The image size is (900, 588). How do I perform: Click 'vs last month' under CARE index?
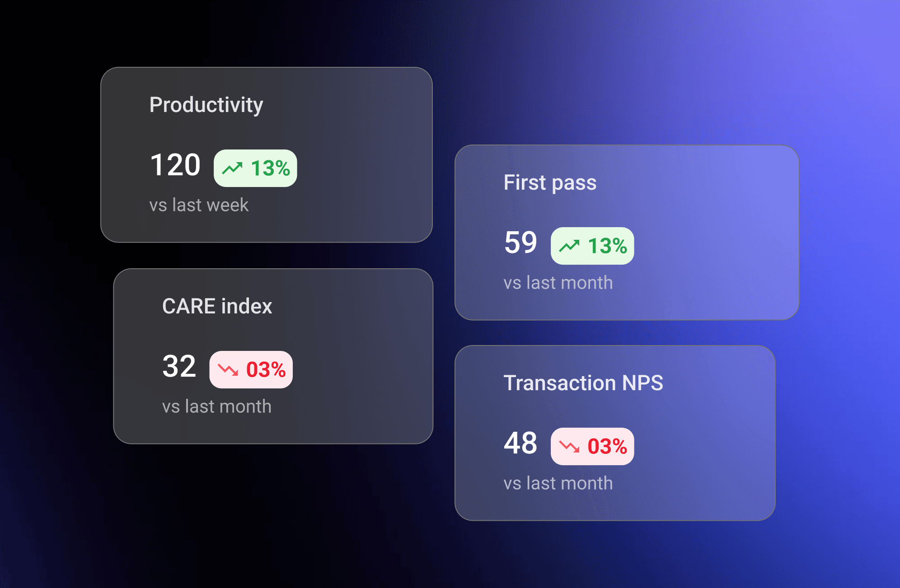coord(217,407)
